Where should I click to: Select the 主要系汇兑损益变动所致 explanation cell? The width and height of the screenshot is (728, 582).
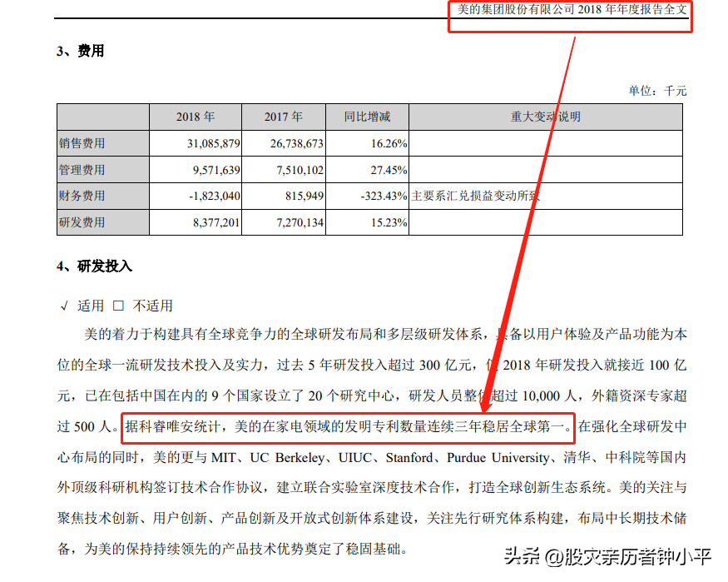[x=476, y=196]
